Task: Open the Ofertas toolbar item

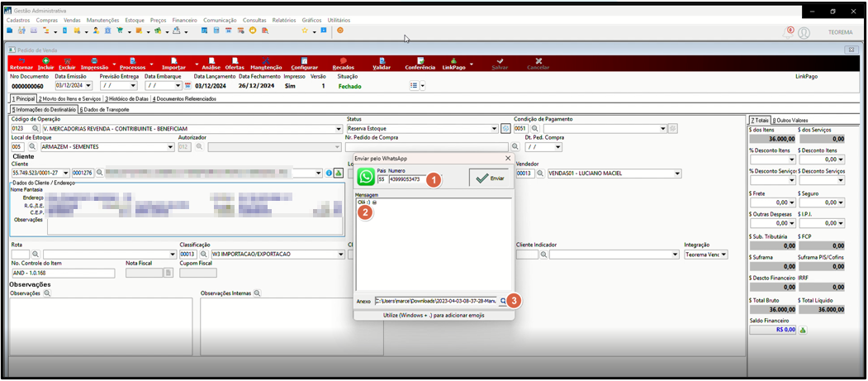Action: [235, 64]
